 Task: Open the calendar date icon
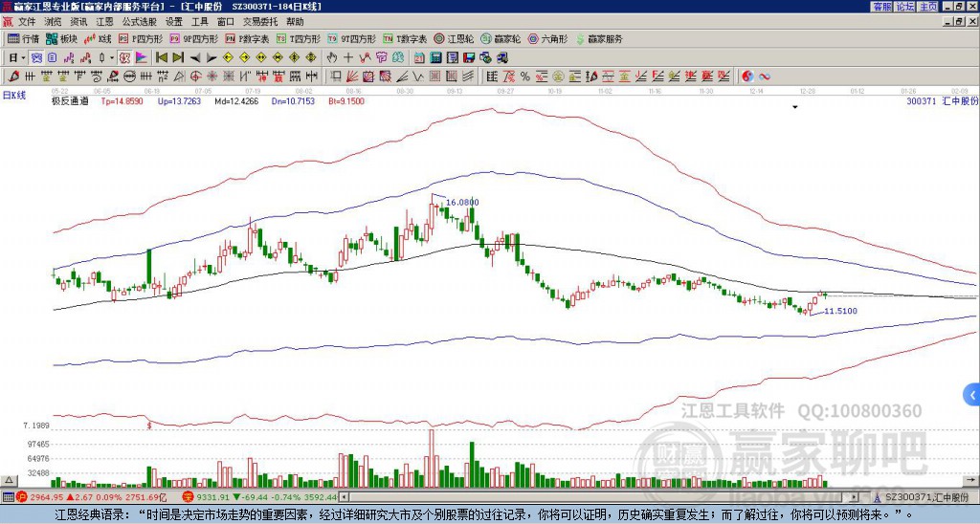pyautogui.click(x=419, y=58)
